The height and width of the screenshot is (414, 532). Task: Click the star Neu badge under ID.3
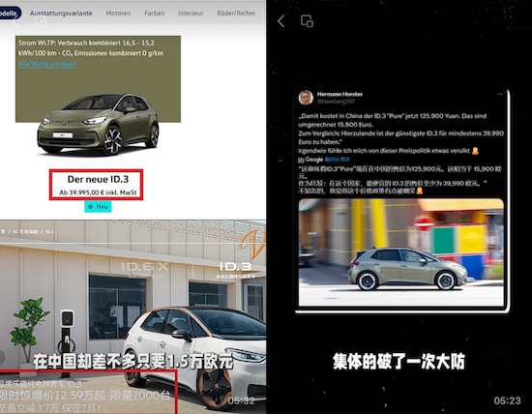pos(98,206)
